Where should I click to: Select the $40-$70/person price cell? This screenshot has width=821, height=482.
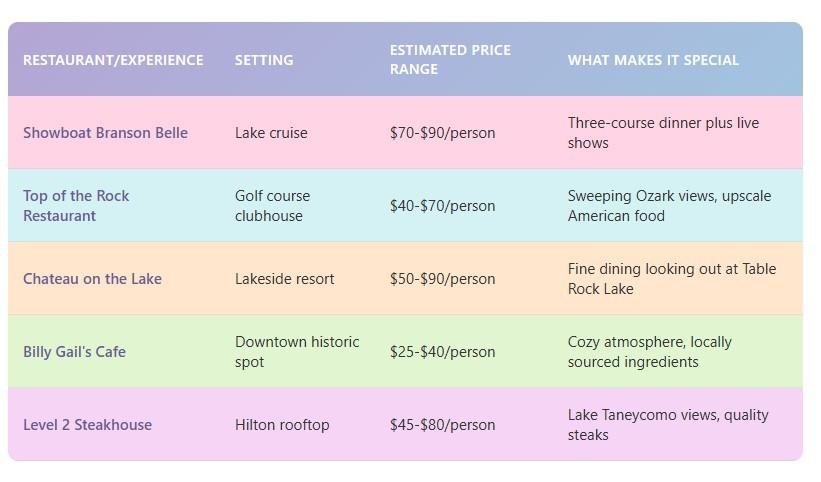(x=442, y=206)
